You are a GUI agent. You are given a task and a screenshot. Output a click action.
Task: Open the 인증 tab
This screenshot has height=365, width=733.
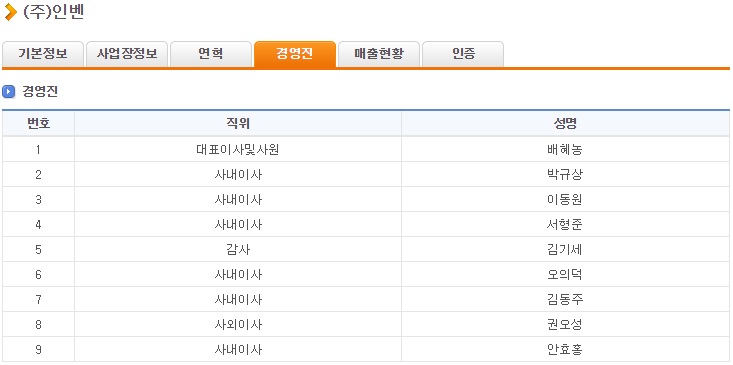tap(463, 54)
